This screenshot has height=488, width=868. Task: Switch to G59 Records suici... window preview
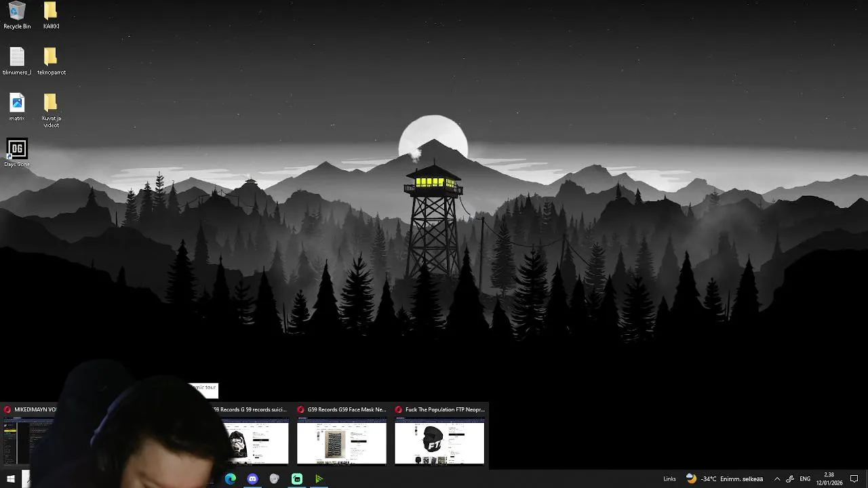(252, 435)
